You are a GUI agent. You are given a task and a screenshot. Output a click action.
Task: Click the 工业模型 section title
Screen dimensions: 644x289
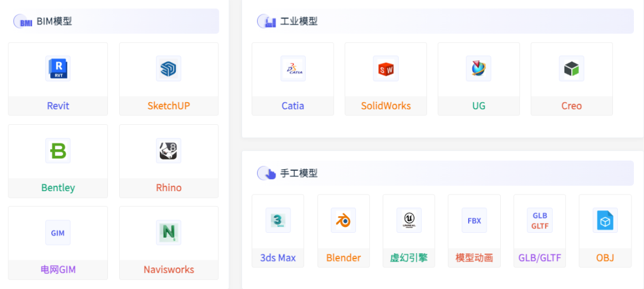299,21
